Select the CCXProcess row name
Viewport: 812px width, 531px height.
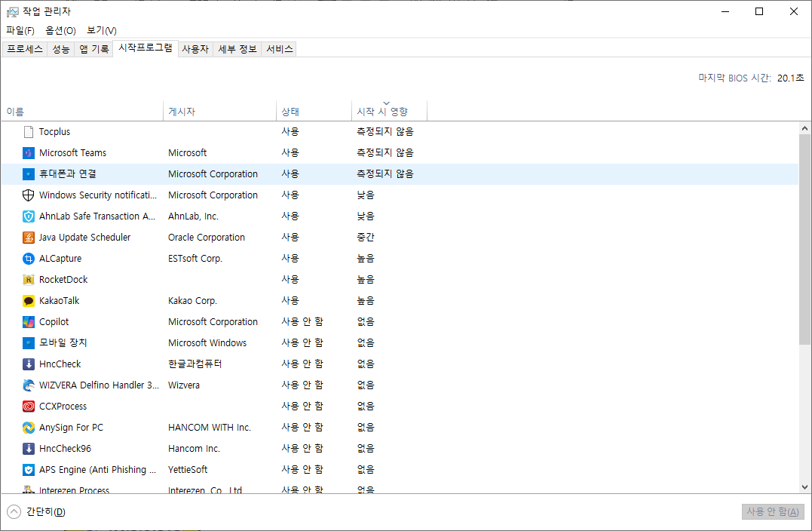point(63,407)
